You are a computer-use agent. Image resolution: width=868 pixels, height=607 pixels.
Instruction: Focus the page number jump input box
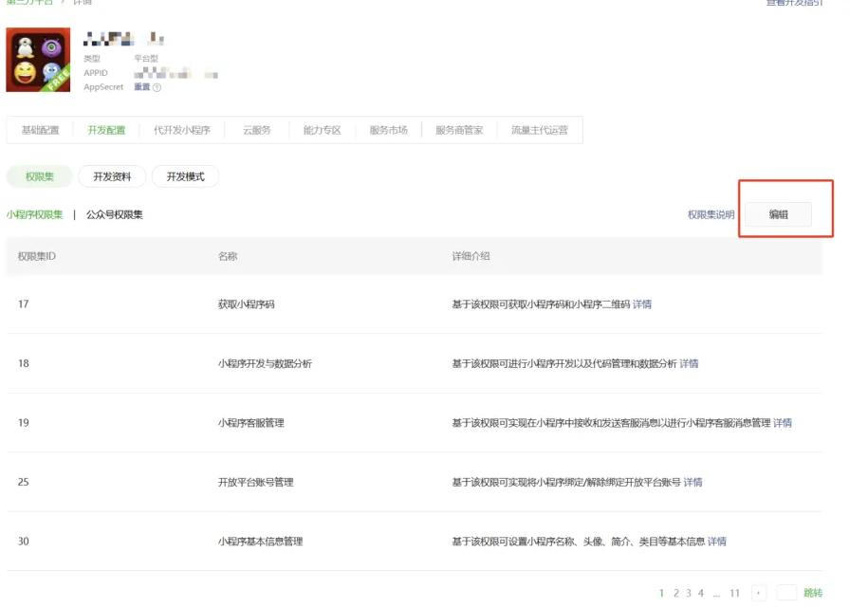pyautogui.click(x=786, y=593)
